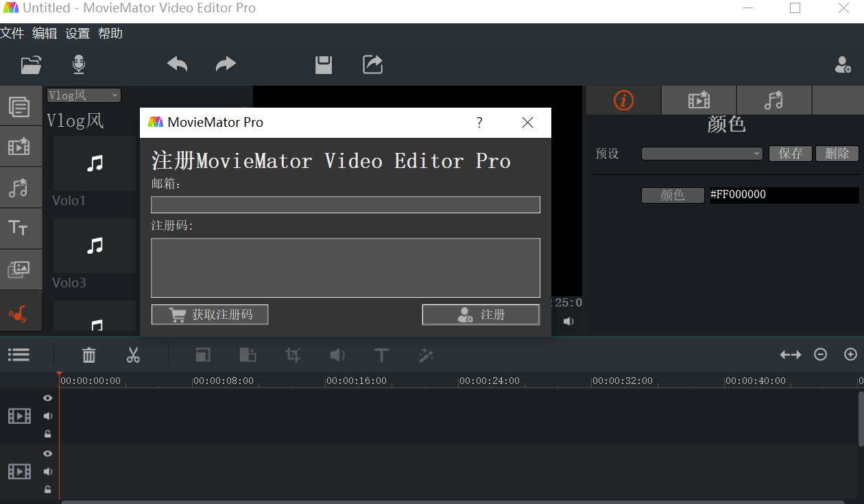Screen dimensions: 864x504
Task: Open the 文件 menu
Action: point(12,33)
